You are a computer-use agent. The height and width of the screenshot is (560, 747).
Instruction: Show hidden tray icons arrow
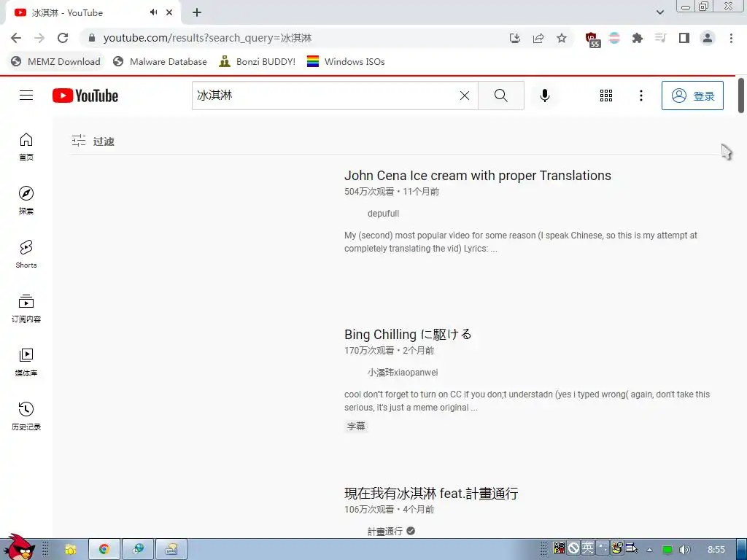pyautogui.click(x=649, y=550)
